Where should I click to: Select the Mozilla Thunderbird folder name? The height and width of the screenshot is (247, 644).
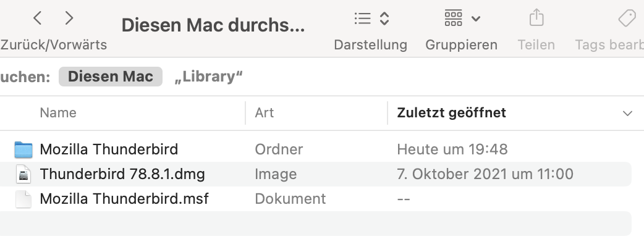(x=109, y=149)
